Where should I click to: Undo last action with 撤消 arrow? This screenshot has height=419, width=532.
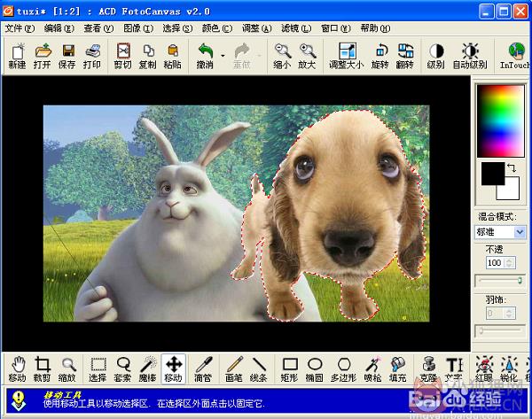(205, 56)
